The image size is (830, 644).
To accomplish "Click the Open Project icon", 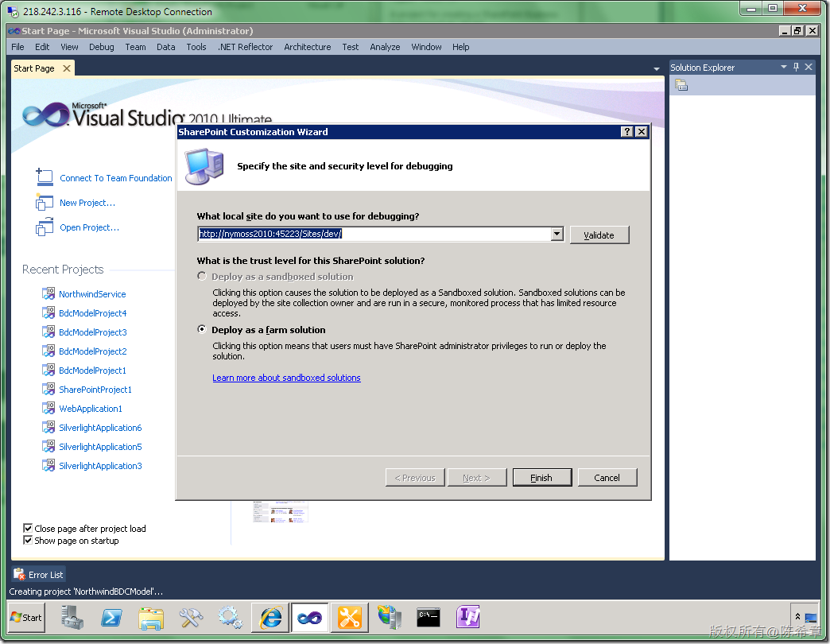I will point(45,227).
